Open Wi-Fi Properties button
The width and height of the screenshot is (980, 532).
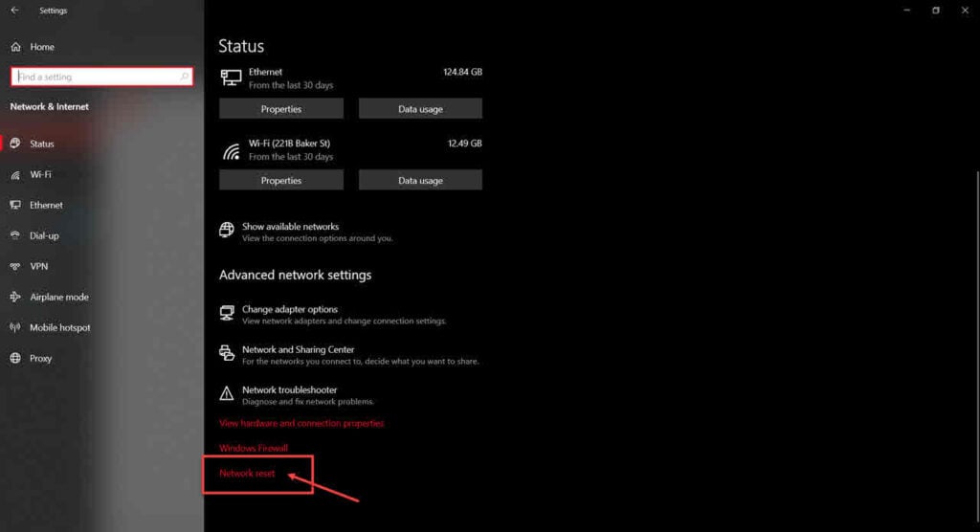(281, 180)
